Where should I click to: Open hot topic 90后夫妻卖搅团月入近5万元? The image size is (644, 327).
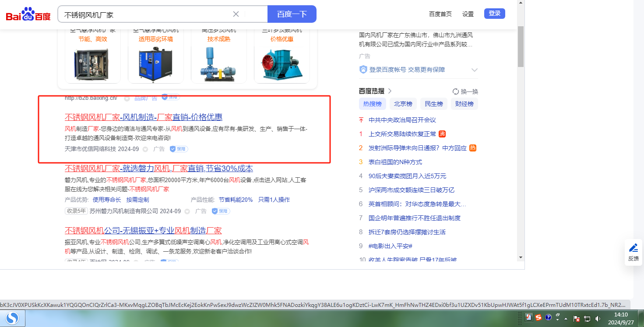click(408, 176)
